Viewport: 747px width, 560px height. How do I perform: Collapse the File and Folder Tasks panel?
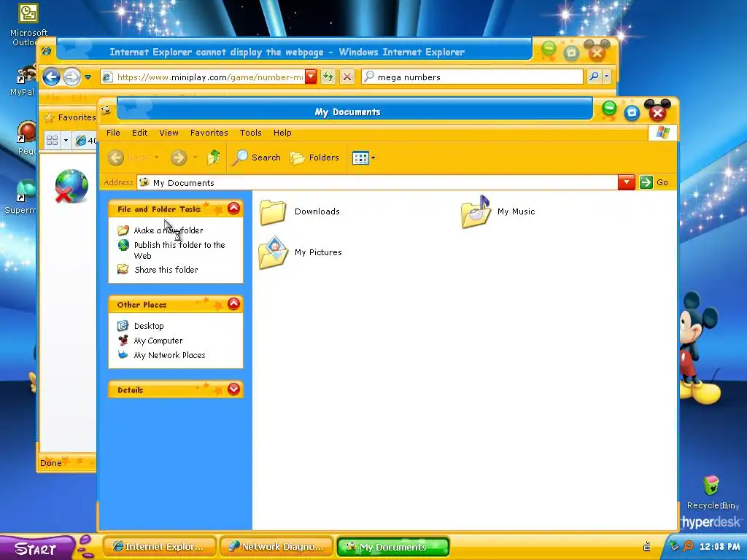coord(233,208)
